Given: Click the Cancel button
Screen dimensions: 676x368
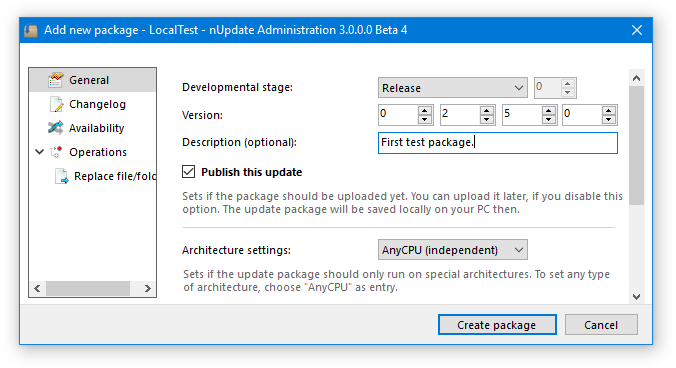Looking at the screenshot, I should (x=601, y=325).
